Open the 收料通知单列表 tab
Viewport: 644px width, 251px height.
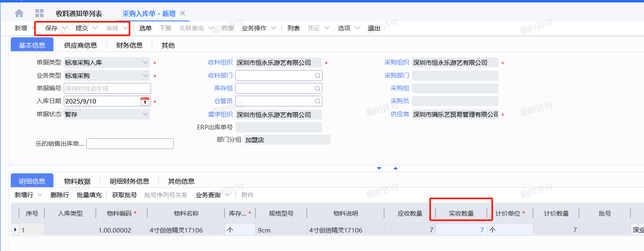[x=79, y=14]
